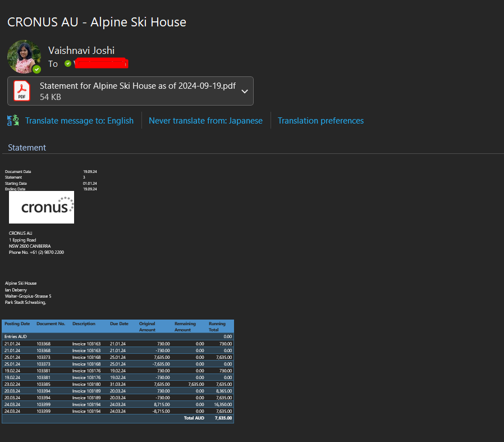This screenshot has height=442, width=504.
Task: Click document number 103385 in the table
Action: pos(43,384)
